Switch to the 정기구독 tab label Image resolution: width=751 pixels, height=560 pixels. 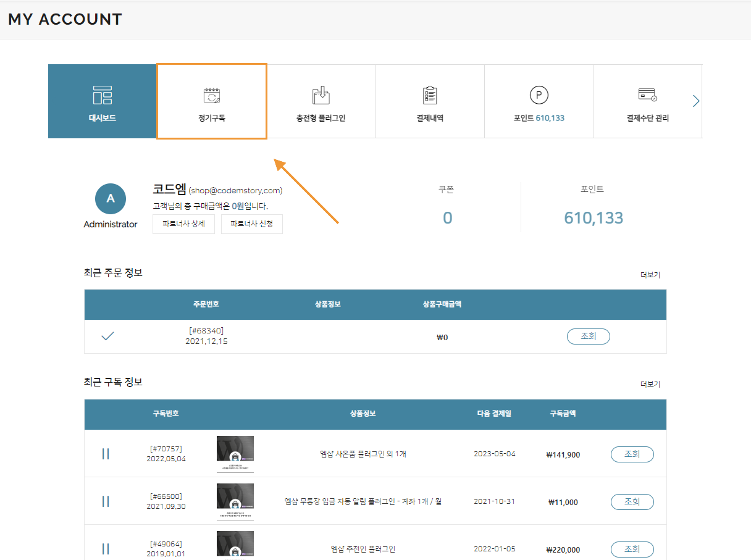point(212,118)
